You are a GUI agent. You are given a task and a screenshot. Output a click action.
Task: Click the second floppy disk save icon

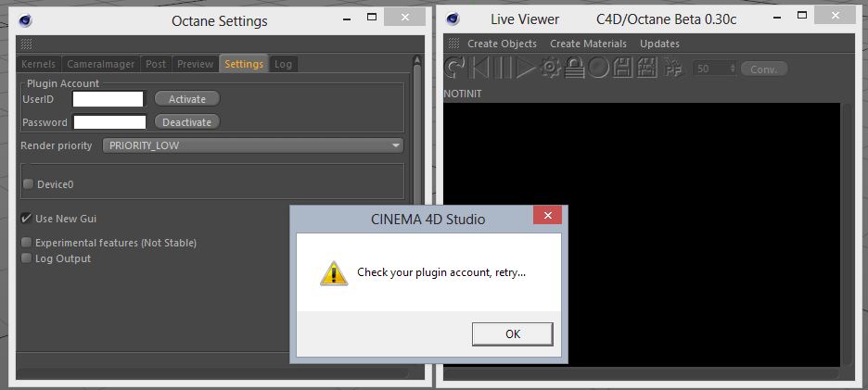646,68
